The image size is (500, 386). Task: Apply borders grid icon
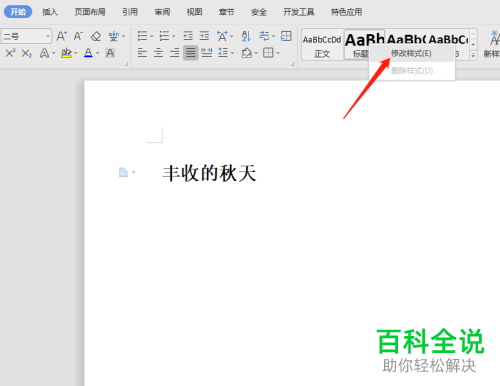click(x=268, y=53)
